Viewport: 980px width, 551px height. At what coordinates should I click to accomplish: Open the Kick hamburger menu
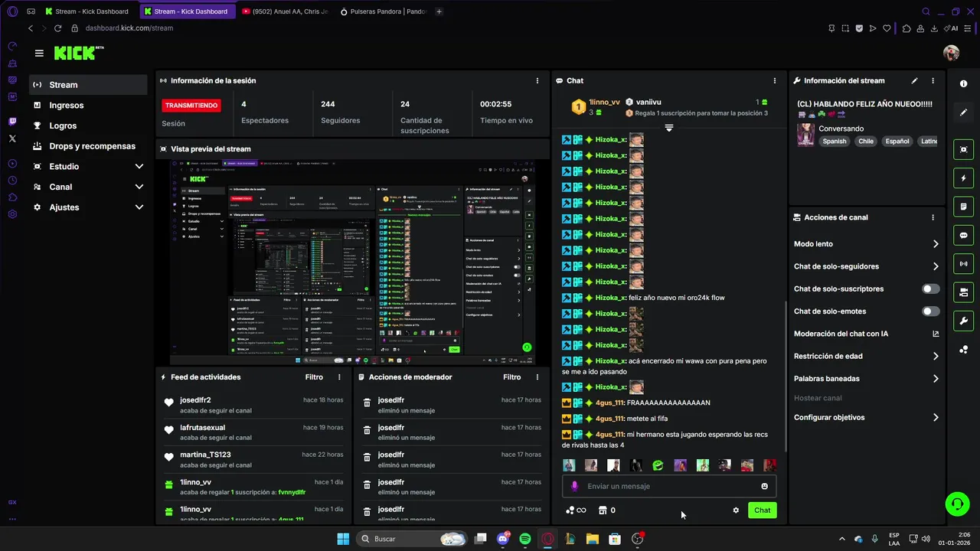click(x=39, y=53)
